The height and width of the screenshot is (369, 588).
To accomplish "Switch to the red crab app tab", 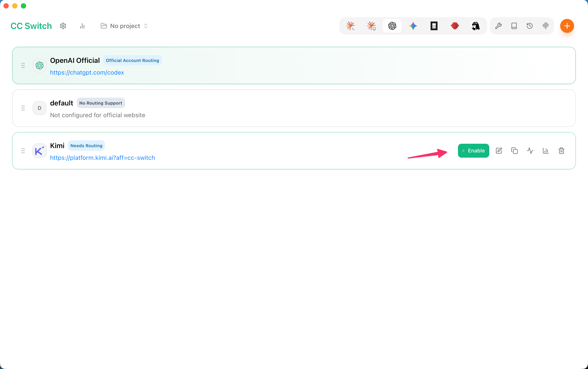I will click(x=455, y=26).
